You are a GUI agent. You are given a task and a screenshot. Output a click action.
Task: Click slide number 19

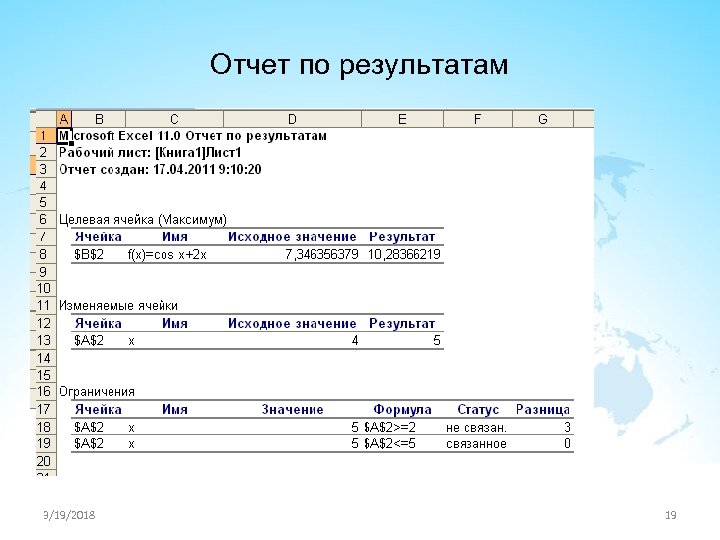(x=670, y=515)
